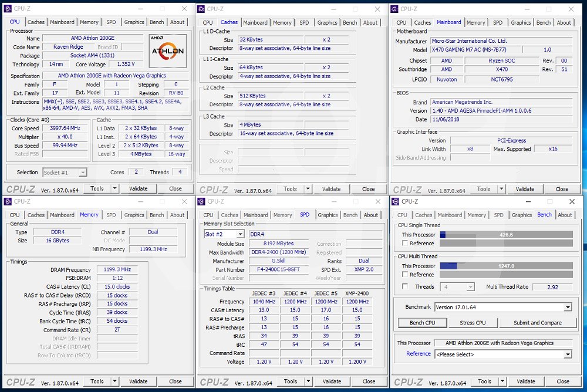The width and height of the screenshot is (587, 392).
Task: Click the CAS# Latency 15.0 clocks value
Action: click(117, 287)
